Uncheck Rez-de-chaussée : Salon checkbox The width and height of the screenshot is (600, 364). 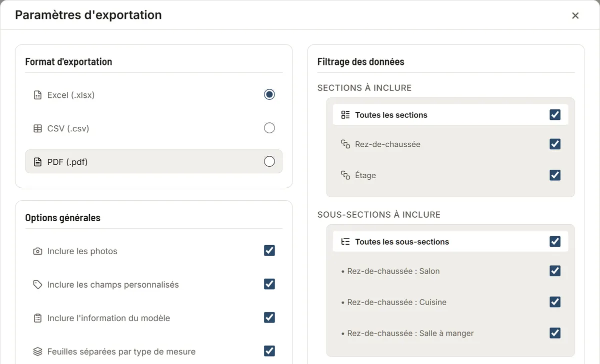(x=555, y=271)
